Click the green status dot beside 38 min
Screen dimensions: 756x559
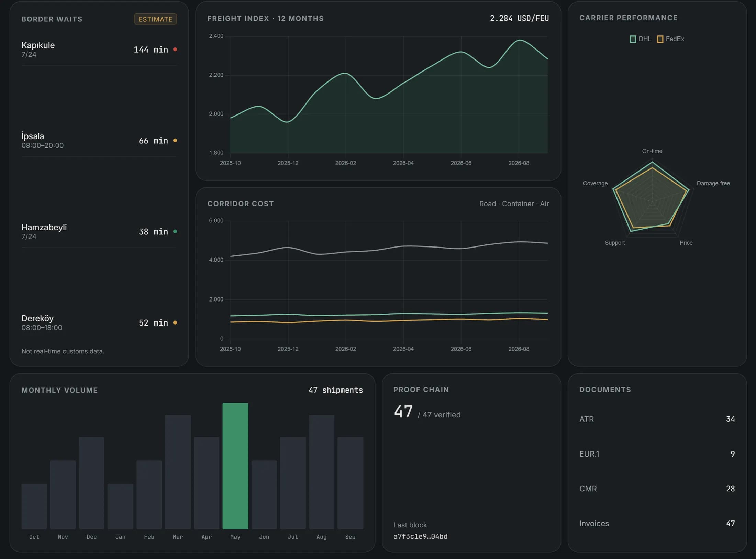click(175, 232)
